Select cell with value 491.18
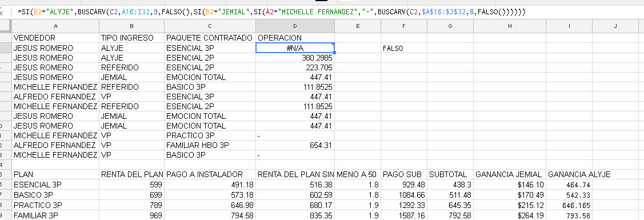The height and width of the screenshot is (220, 644). (210, 185)
